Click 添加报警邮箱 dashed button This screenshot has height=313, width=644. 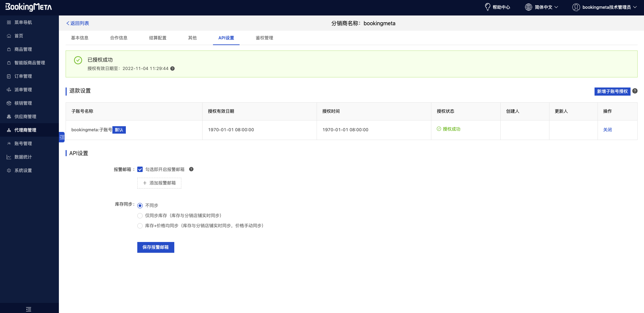pos(159,183)
